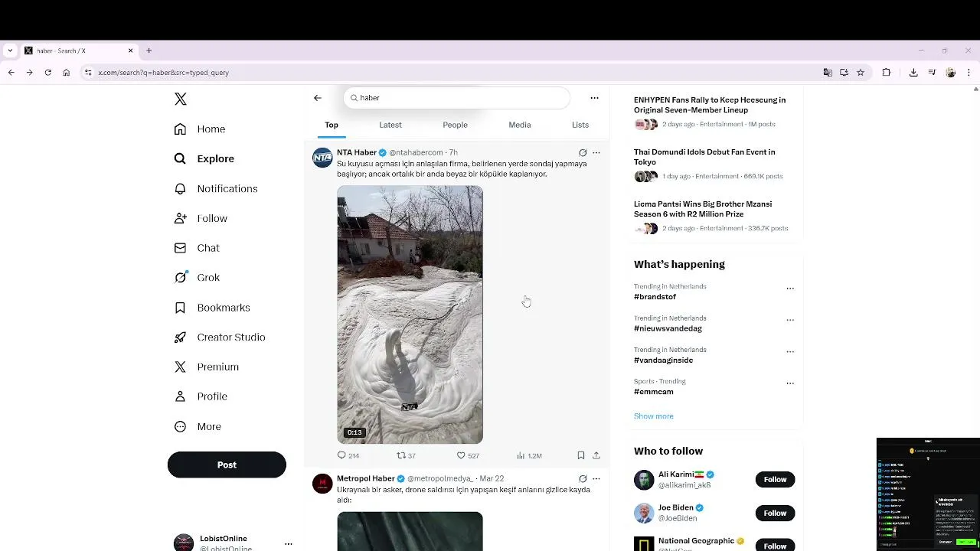This screenshot has height=551, width=980.
Task: Open the browser three-dot menu
Action: pos(969,73)
